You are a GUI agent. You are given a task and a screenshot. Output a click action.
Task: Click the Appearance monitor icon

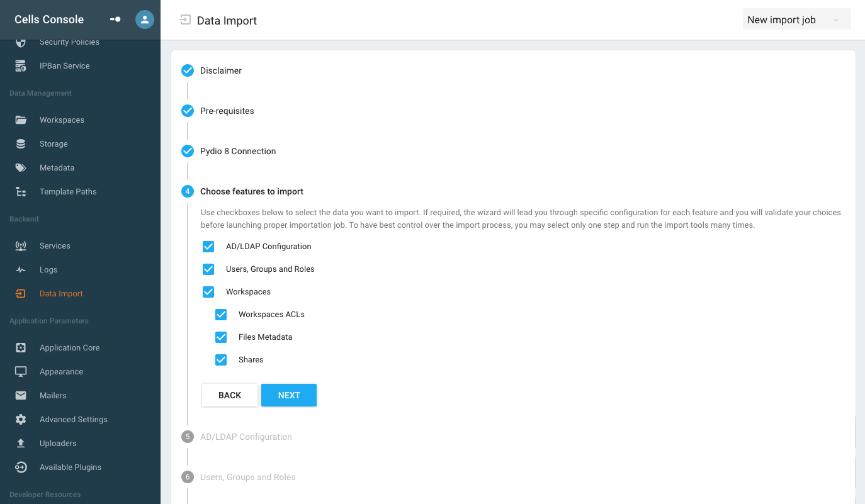(x=21, y=372)
